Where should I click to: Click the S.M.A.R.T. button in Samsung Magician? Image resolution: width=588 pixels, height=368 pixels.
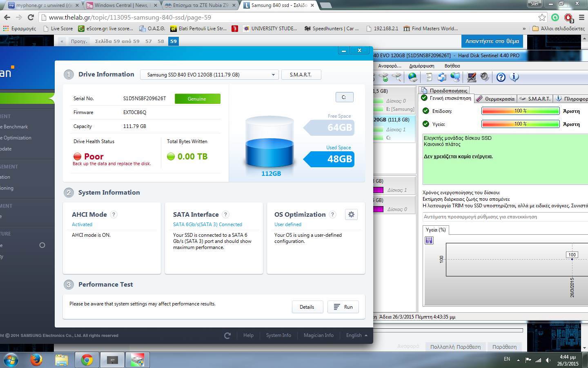click(301, 74)
